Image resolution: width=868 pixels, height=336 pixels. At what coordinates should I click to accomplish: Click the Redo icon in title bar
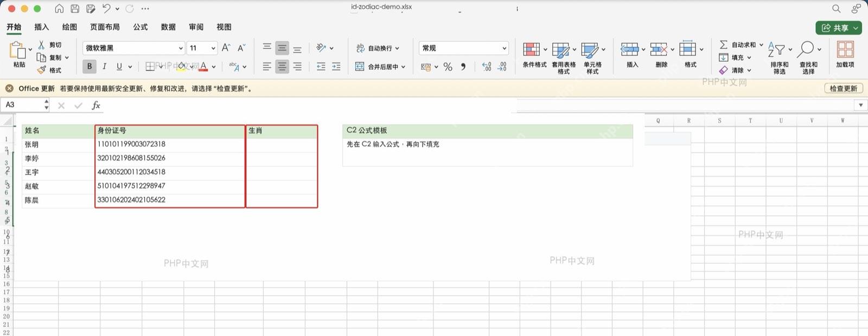[x=130, y=9]
